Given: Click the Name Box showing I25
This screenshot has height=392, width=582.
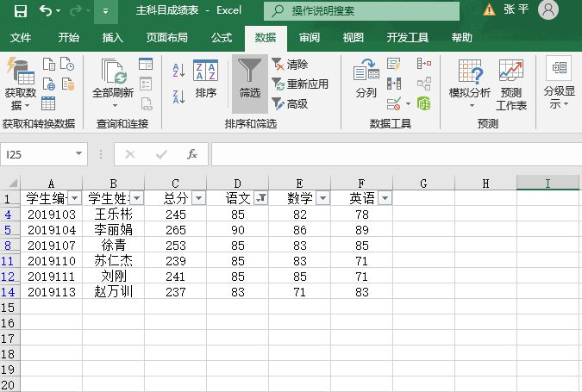Looking at the screenshot, I should 37,154.
